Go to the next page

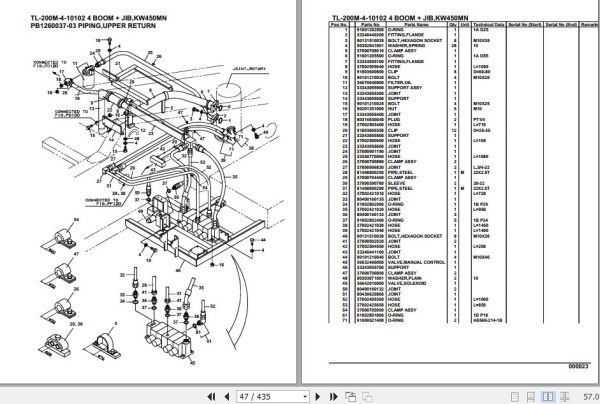pyautogui.click(x=317, y=397)
